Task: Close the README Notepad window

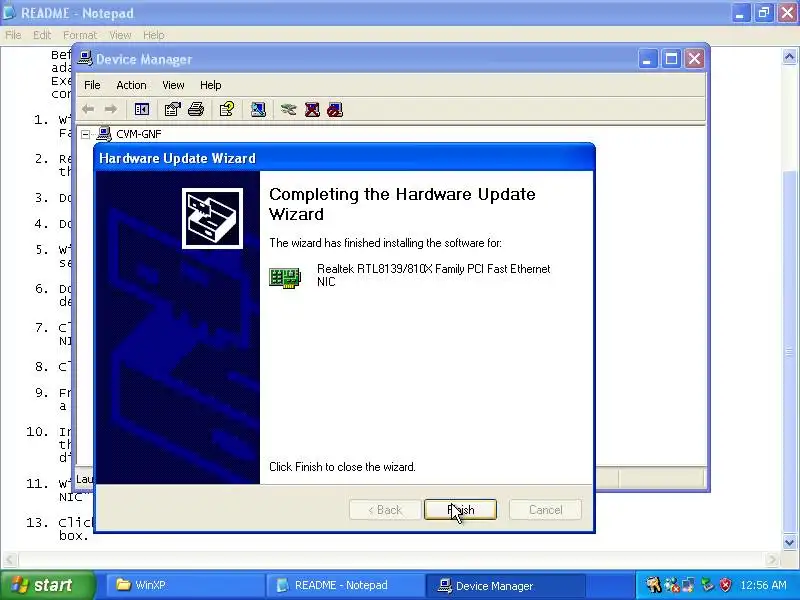Action: pos(787,13)
